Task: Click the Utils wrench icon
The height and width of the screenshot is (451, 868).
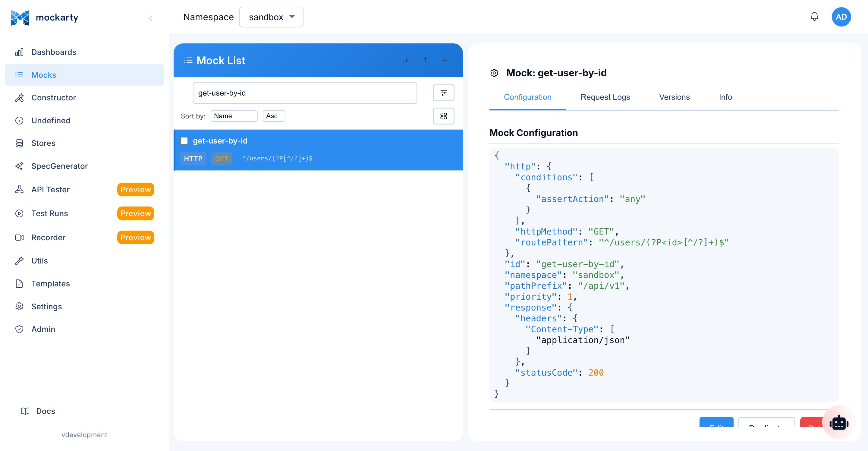Action: (19, 260)
